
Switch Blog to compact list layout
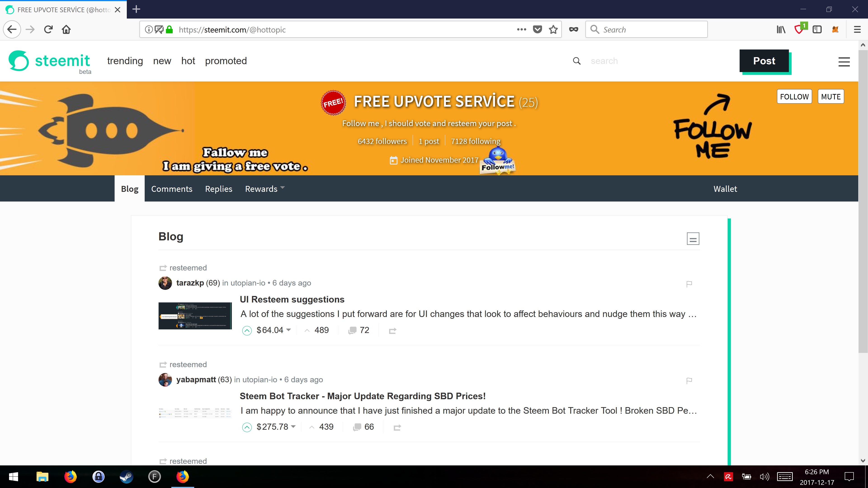tap(692, 238)
